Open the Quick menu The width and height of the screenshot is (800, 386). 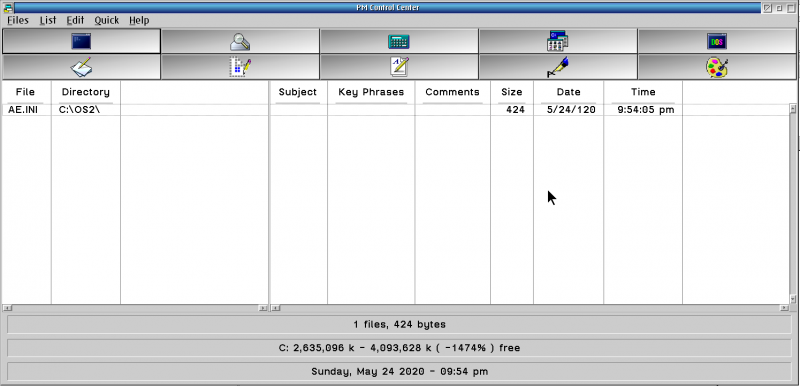[x=107, y=20]
